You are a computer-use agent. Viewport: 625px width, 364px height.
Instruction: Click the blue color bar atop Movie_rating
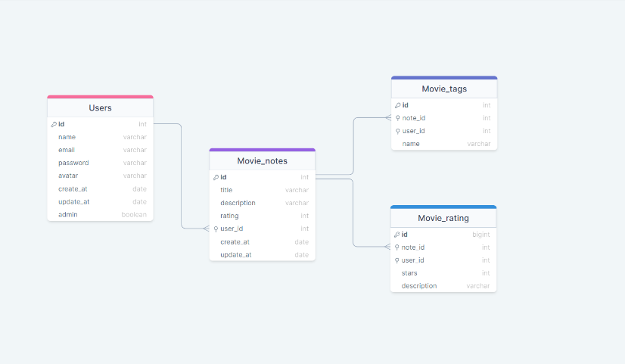click(443, 207)
